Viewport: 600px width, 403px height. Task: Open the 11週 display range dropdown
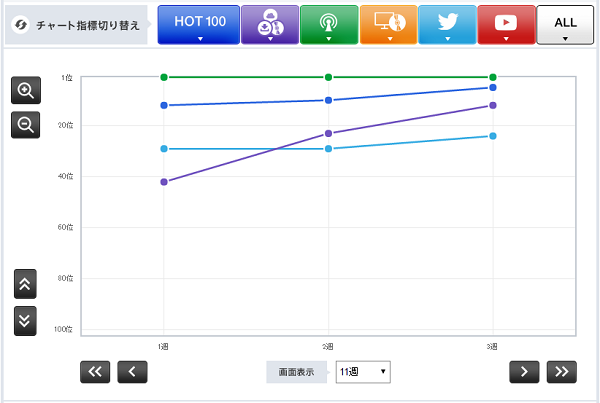(x=363, y=372)
